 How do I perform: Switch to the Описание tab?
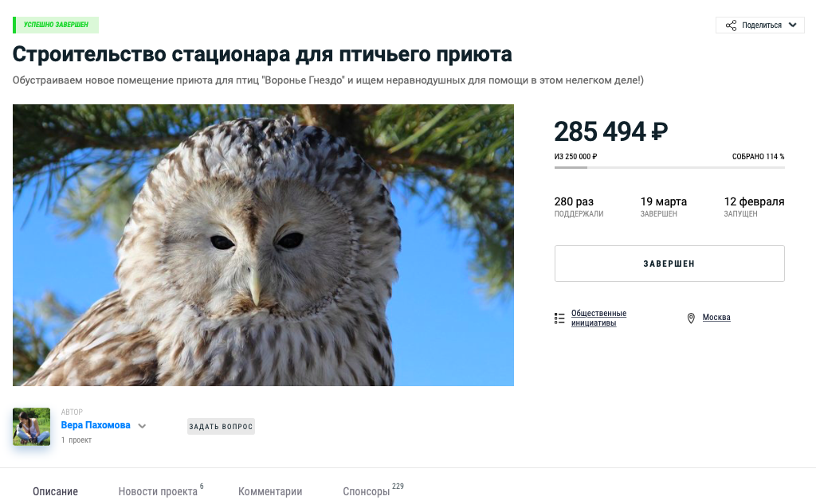coord(55,491)
